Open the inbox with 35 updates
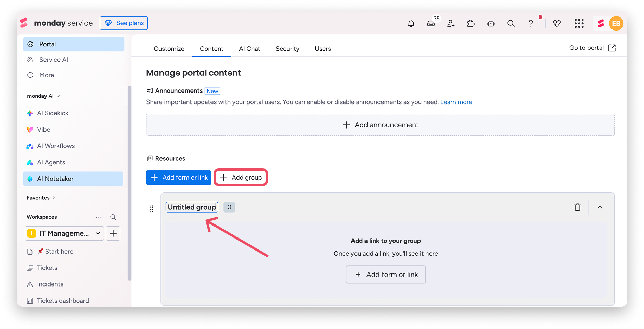This screenshot has height=329, width=644. tap(431, 23)
